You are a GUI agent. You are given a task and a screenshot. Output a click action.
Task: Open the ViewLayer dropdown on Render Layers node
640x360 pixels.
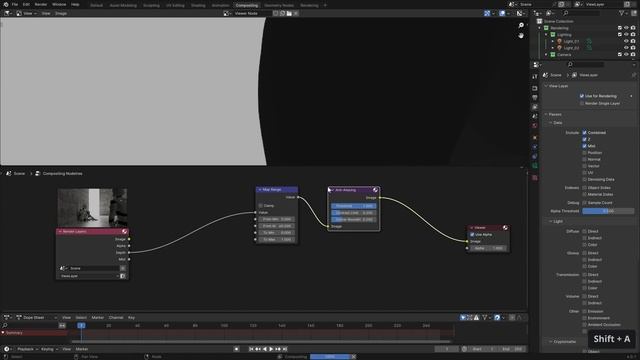click(x=89, y=276)
